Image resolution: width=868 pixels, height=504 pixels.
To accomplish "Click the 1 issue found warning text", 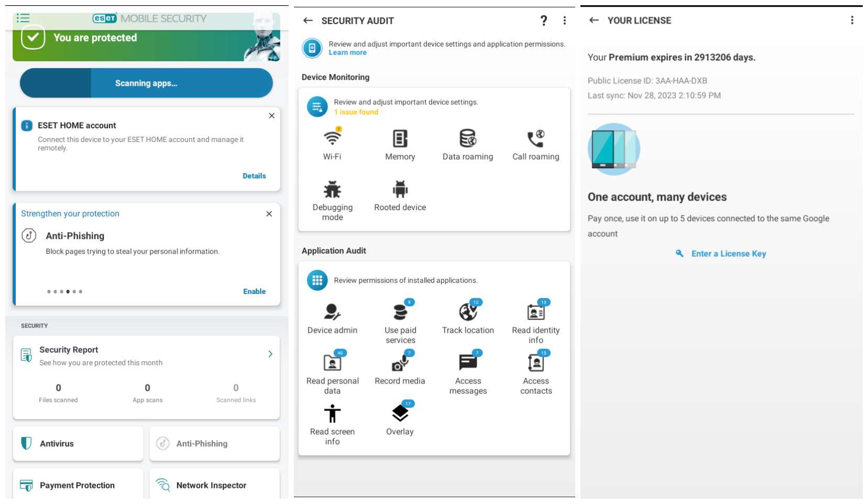I will tap(356, 112).
